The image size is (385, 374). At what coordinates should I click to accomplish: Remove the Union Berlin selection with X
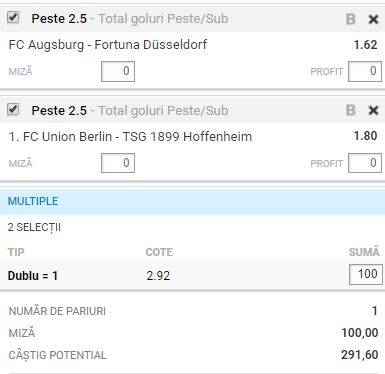(x=373, y=111)
